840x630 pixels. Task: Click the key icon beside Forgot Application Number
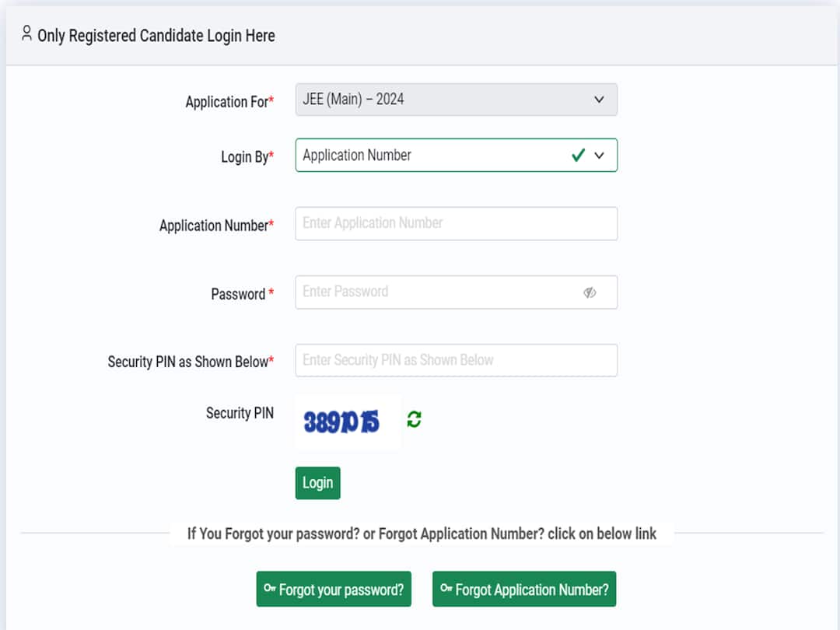(446, 589)
